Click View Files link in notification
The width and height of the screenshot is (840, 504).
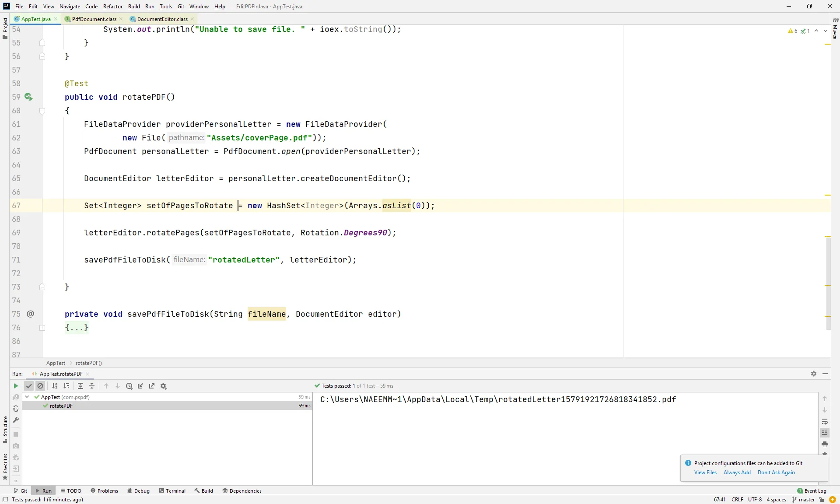pos(705,472)
